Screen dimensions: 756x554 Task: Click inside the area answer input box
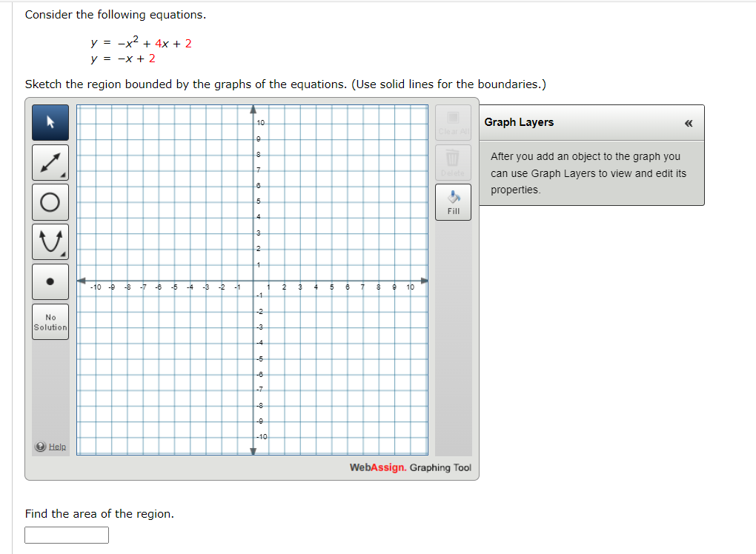point(66,535)
